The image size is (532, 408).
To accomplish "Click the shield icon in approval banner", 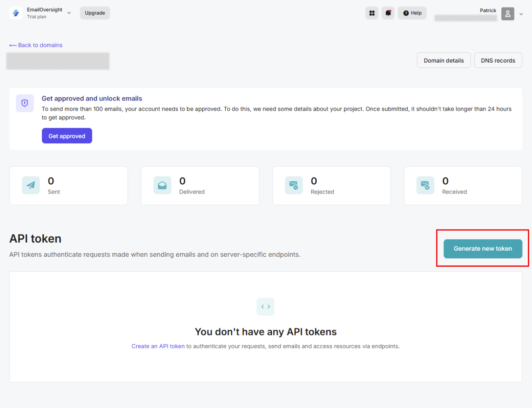I will click(x=25, y=103).
